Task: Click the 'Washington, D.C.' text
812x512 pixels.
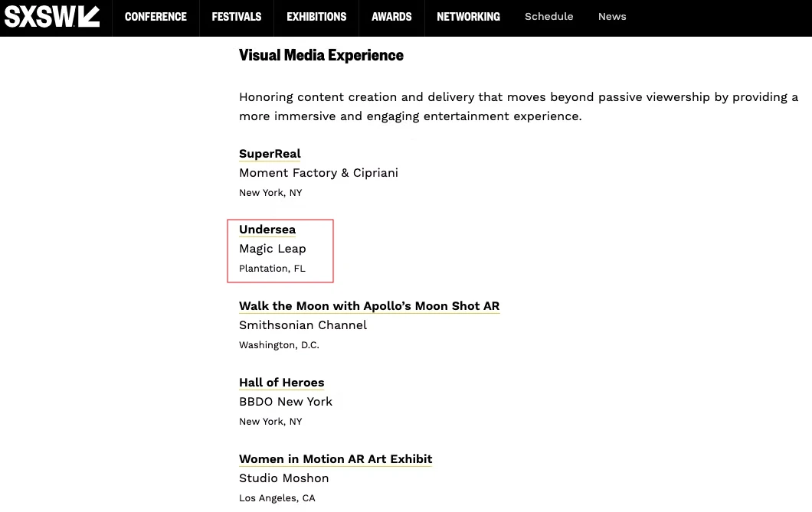Action: (x=279, y=345)
